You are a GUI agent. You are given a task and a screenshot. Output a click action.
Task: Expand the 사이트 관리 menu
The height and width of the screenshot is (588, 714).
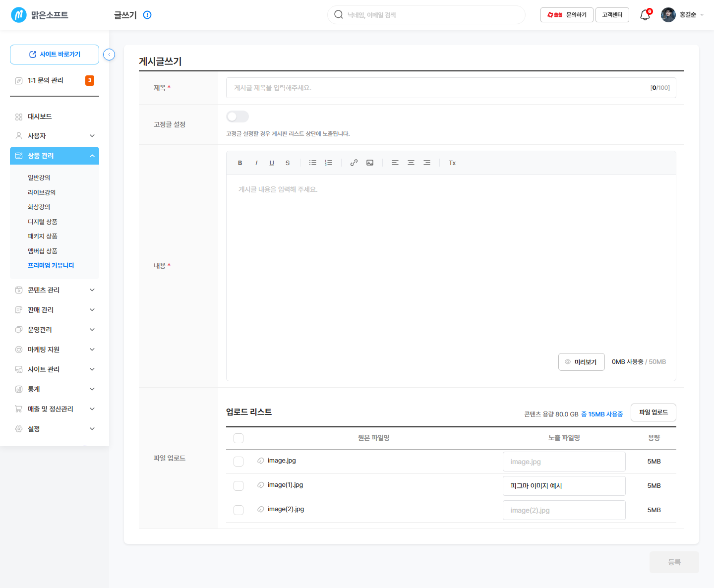[55, 369]
